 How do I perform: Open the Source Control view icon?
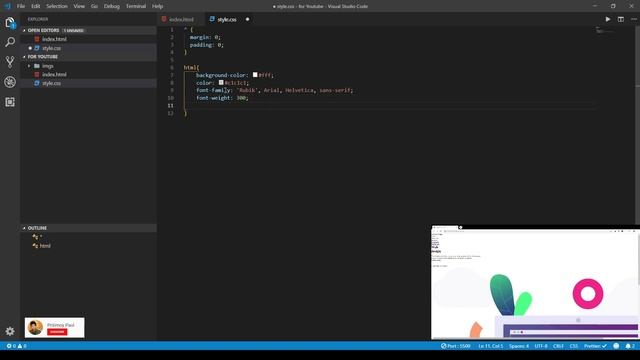coord(10,62)
